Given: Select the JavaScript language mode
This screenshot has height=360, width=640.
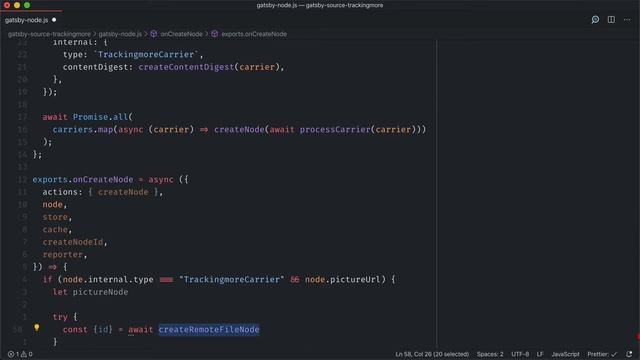Looking at the screenshot, I should click(565, 354).
